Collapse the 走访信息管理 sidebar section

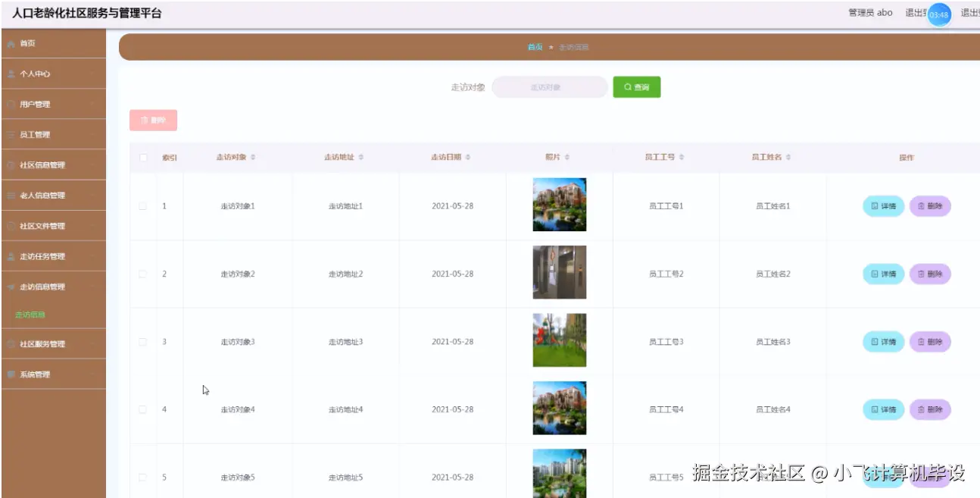[x=53, y=287]
